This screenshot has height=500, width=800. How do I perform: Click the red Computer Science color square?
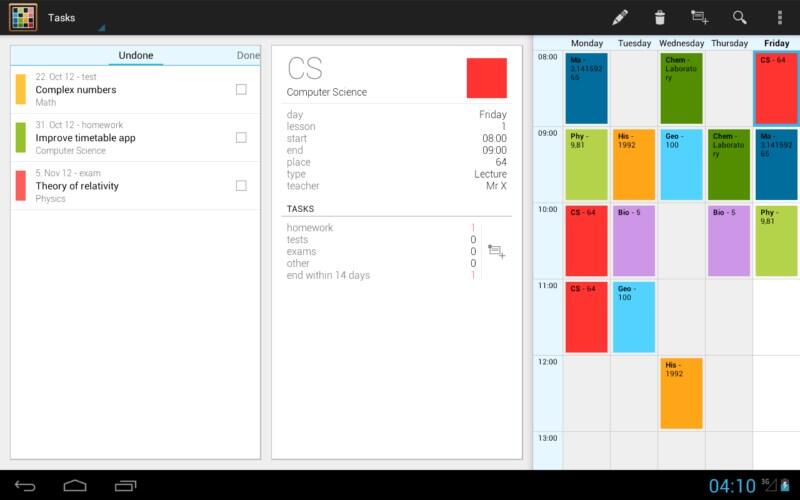(x=486, y=78)
